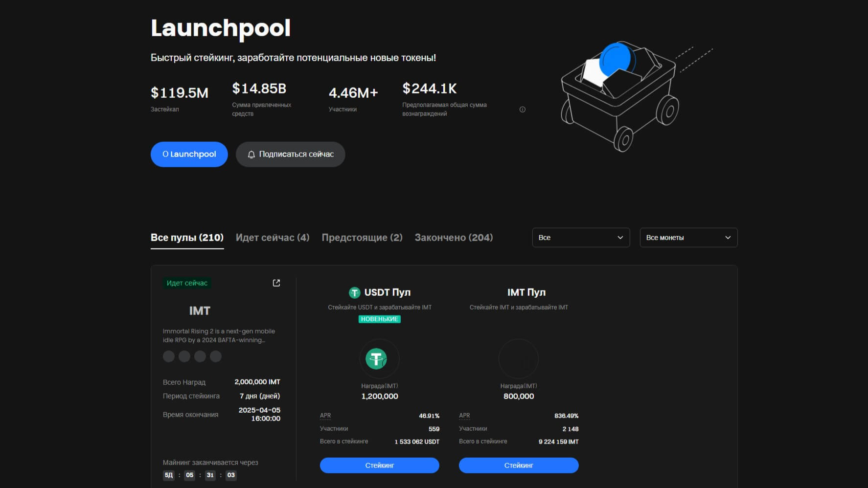This screenshot has height=488, width=868.
Task: Click the third gray social circle under IMT
Action: click(x=200, y=356)
